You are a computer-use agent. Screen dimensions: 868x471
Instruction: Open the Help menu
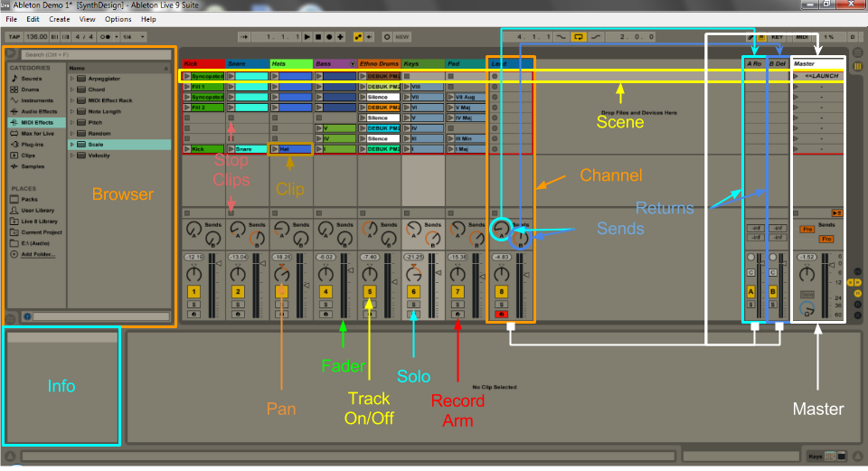[148, 19]
